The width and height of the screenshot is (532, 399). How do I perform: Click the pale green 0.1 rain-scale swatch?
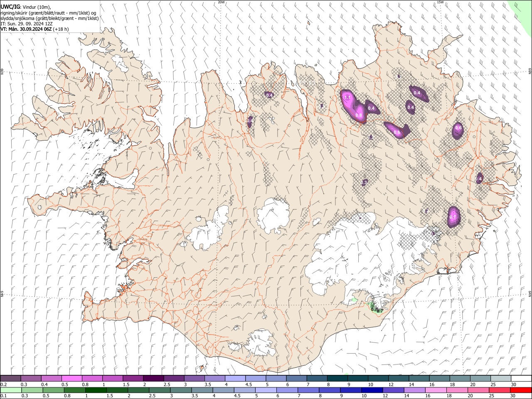point(11,390)
